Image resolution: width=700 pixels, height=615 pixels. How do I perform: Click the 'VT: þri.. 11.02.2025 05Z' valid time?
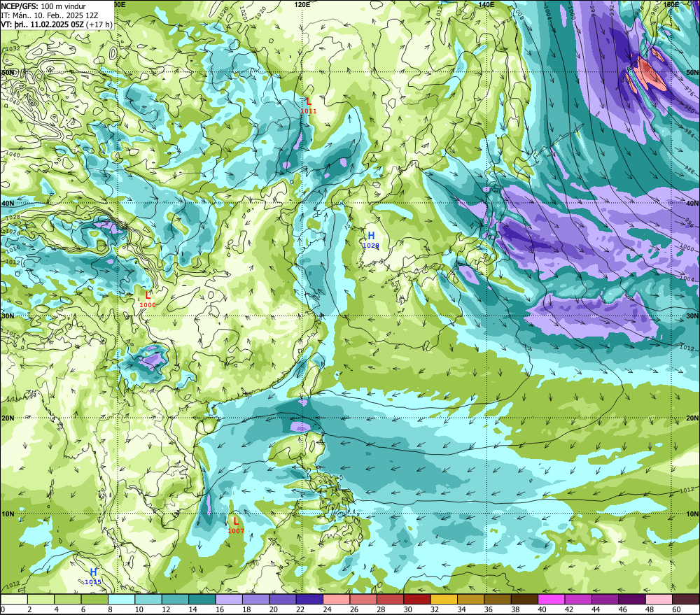point(43,24)
